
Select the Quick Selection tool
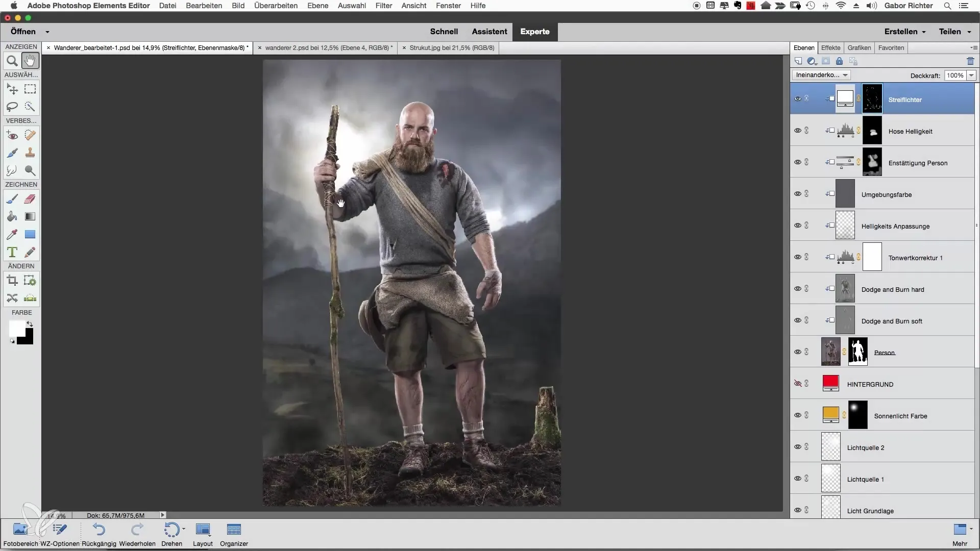[30, 107]
